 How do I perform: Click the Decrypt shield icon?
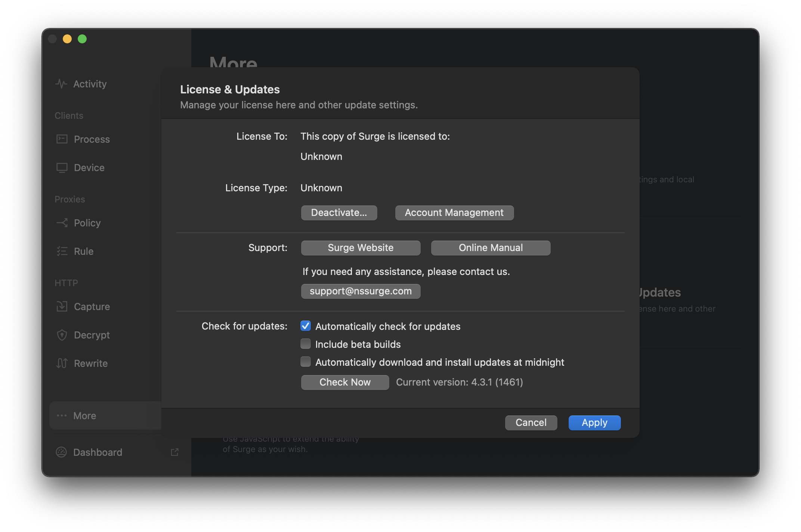[x=62, y=335]
